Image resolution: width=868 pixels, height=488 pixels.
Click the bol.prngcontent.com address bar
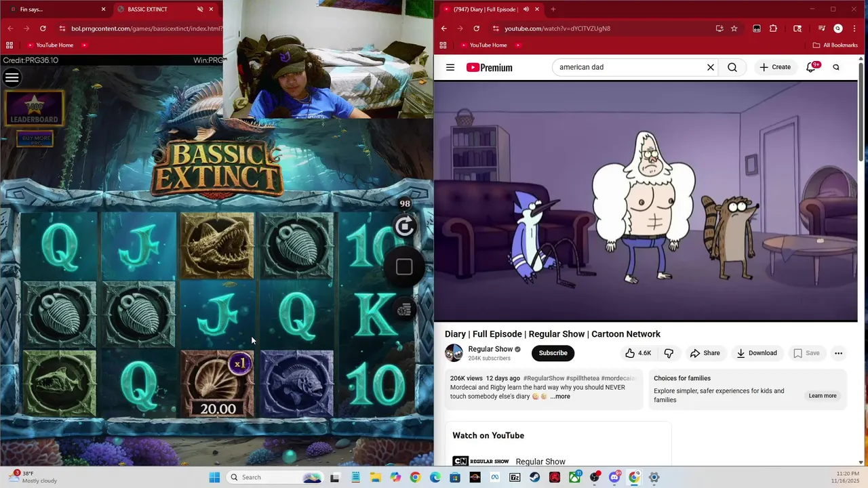pyautogui.click(x=146, y=28)
